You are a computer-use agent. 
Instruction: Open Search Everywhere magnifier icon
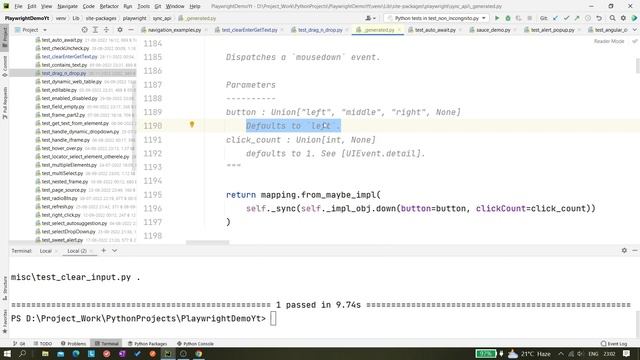[x=612, y=18]
